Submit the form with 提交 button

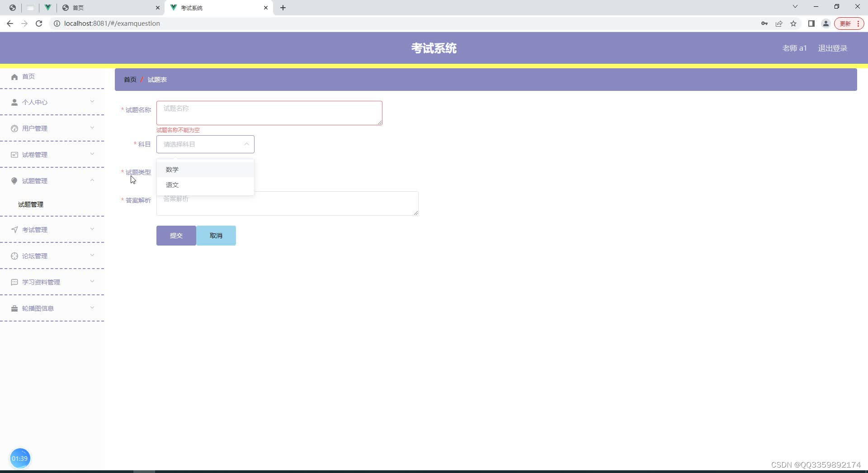coord(176,236)
